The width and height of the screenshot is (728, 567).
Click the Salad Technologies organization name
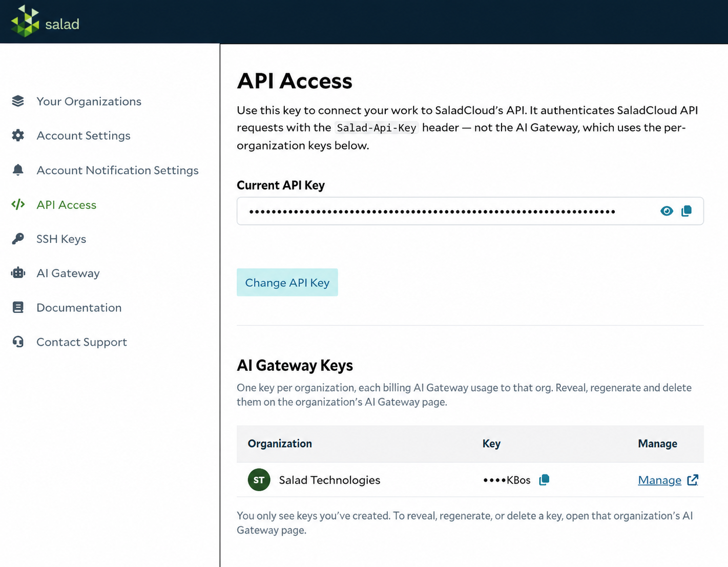pos(329,480)
